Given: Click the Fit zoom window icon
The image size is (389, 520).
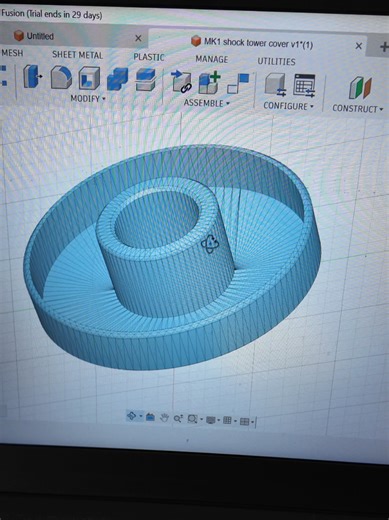Looking at the screenshot, I should coord(192,419).
